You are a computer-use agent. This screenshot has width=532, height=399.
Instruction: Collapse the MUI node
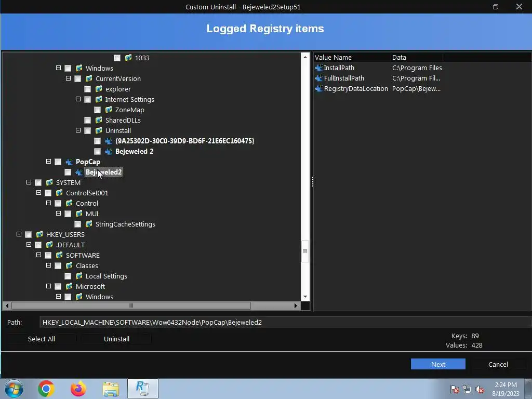[58, 214]
